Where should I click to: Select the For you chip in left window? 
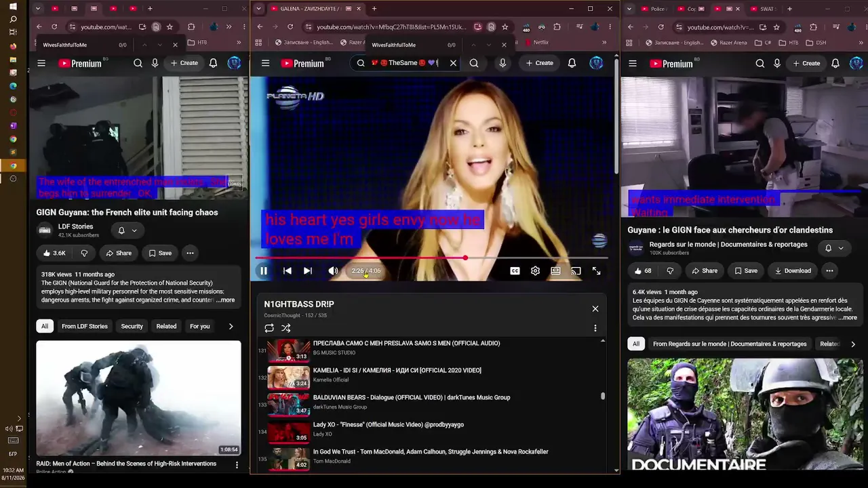click(x=199, y=327)
